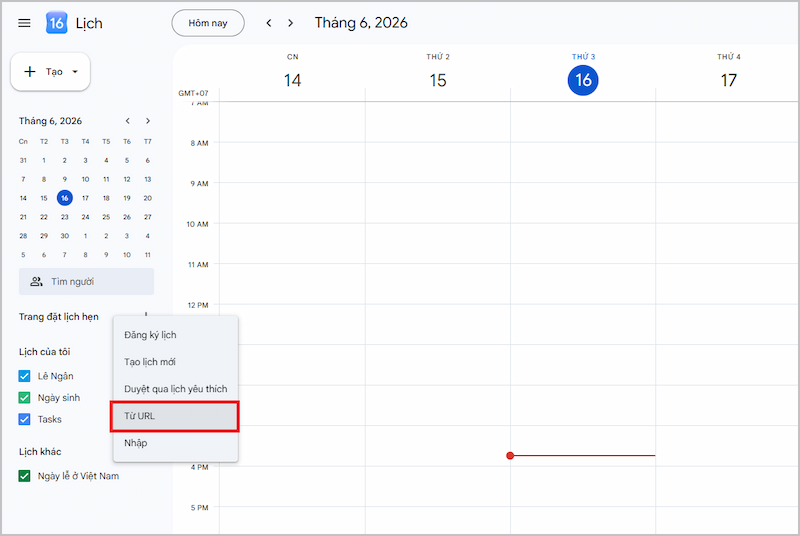This screenshot has height=536, width=800.
Task: Click the Calendar logo icon
Action: coord(56,23)
